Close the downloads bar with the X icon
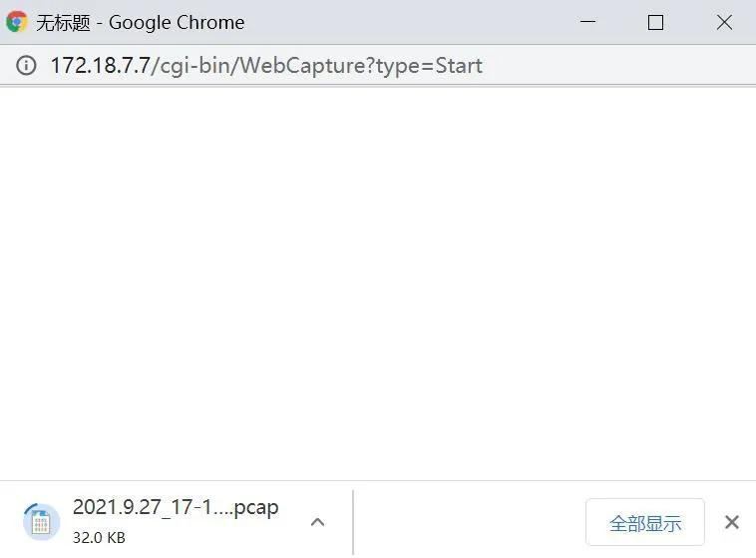This screenshot has height=558, width=756. 731,522
